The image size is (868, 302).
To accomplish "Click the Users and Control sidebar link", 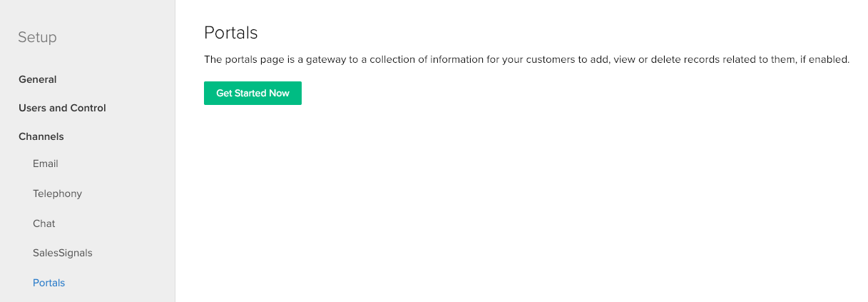I will click(62, 108).
